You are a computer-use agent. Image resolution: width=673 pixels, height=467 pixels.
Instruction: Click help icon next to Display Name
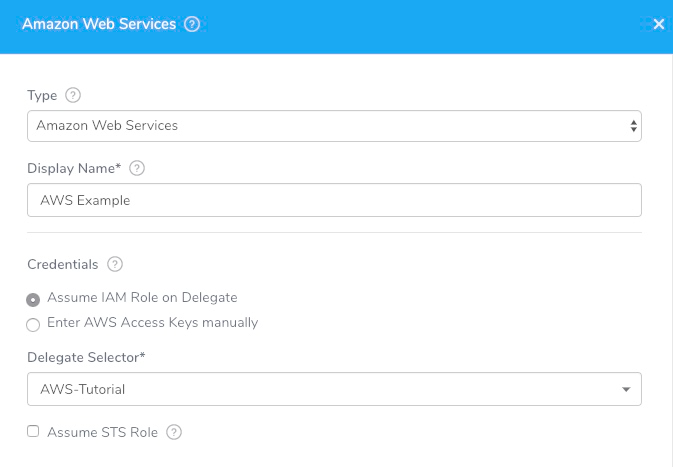[137, 168]
